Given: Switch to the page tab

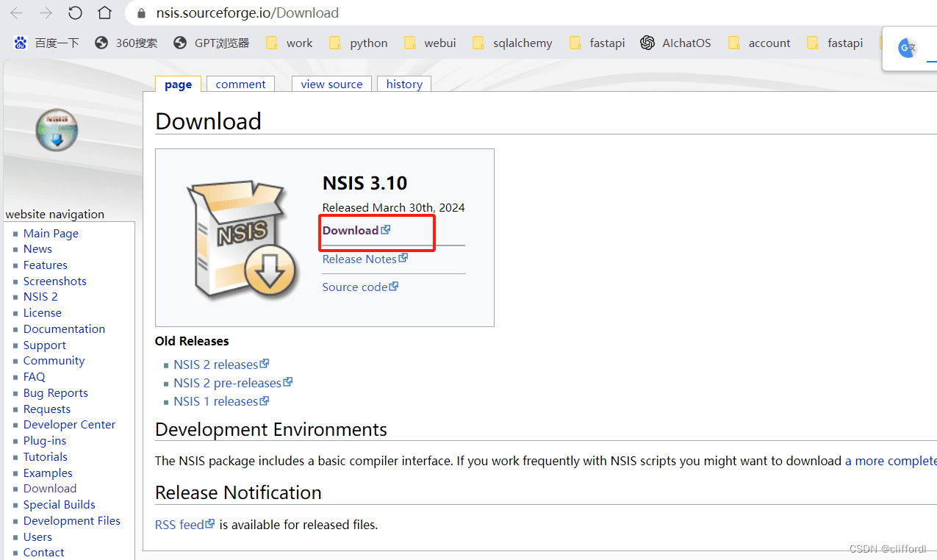Looking at the screenshot, I should point(178,84).
